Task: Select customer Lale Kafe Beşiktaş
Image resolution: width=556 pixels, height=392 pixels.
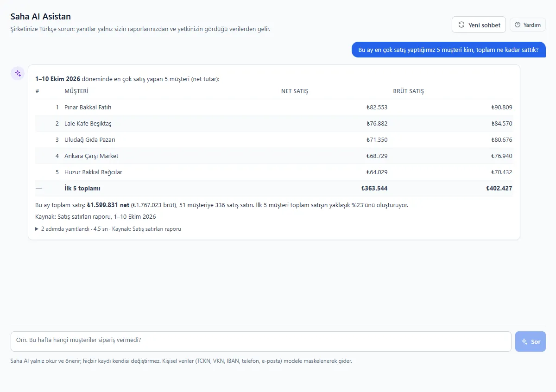Action: click(88, 124)
